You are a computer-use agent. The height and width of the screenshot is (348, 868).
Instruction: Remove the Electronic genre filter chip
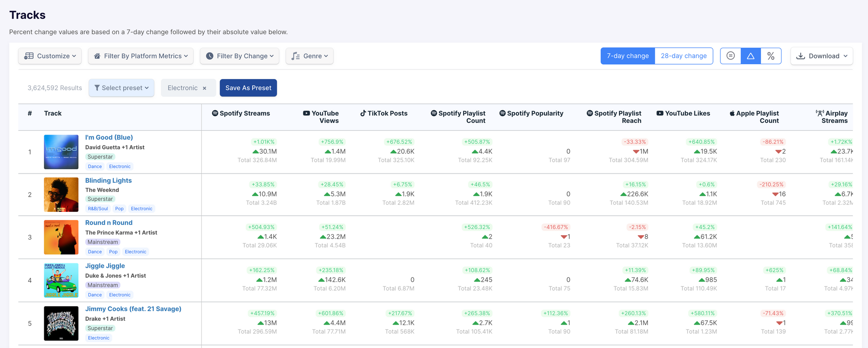[204, 88]
